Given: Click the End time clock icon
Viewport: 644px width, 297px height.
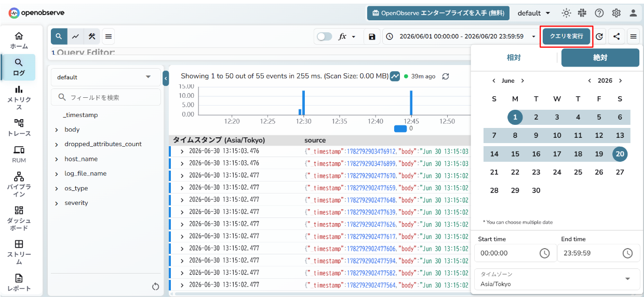Looking at the screenshot, I should (627, 253).
